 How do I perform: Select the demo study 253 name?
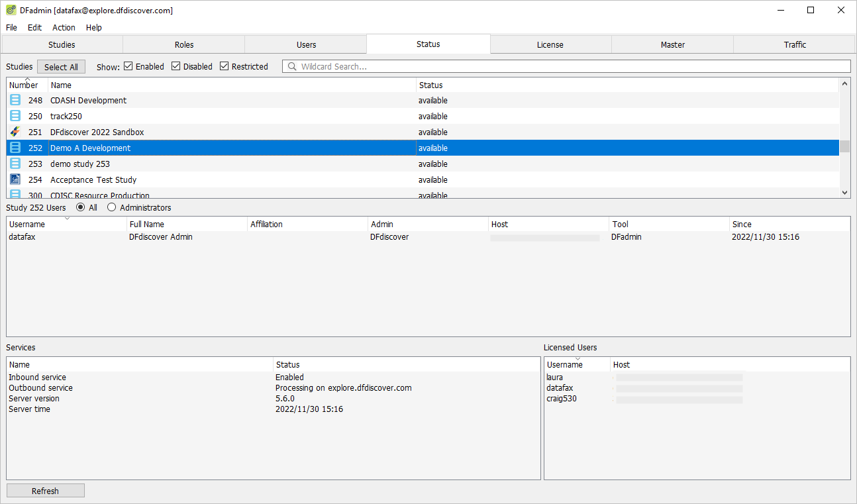tap(80, 164)
